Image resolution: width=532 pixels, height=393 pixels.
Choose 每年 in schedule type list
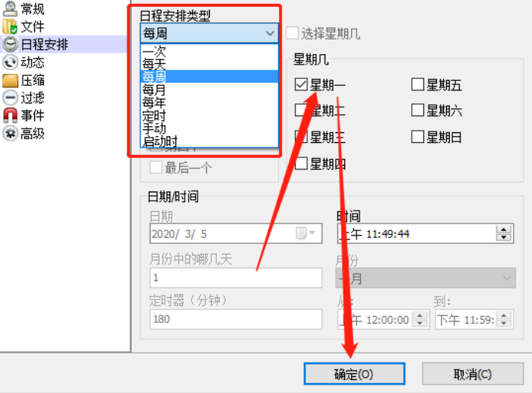209,103
